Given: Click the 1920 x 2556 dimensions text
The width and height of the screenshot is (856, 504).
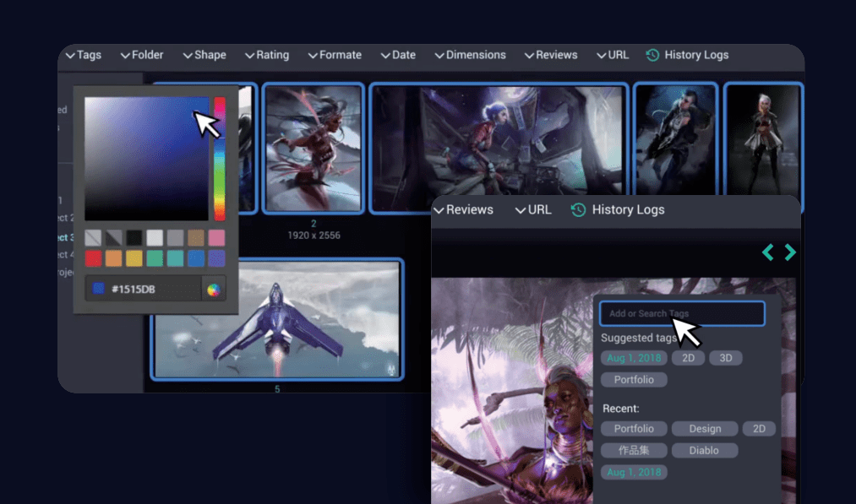Looking at the screenshot, I should [x=314, y=236].
